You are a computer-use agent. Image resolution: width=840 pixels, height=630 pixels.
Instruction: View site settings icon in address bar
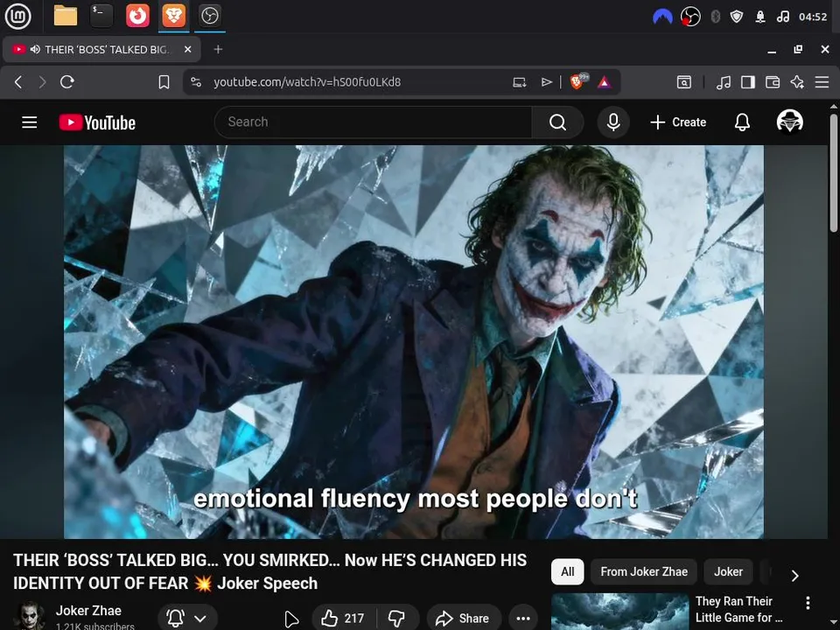196,82
